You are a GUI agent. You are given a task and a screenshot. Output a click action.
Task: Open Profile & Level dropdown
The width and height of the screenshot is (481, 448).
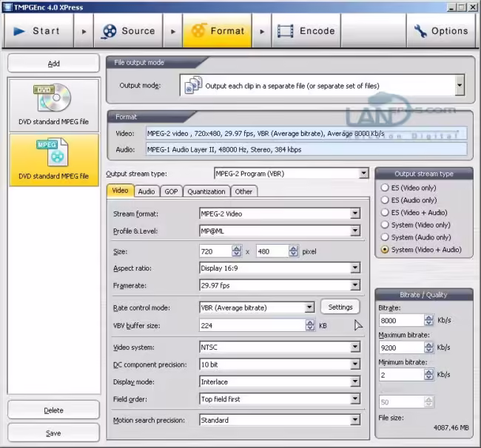click(x=355, y=231)
